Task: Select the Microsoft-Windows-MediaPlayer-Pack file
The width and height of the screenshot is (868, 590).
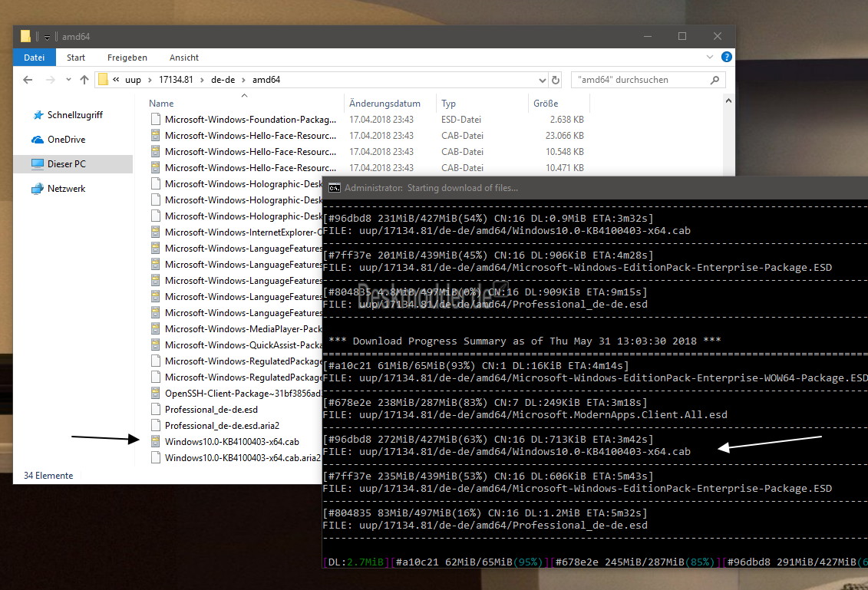Action: coord(243,329)
